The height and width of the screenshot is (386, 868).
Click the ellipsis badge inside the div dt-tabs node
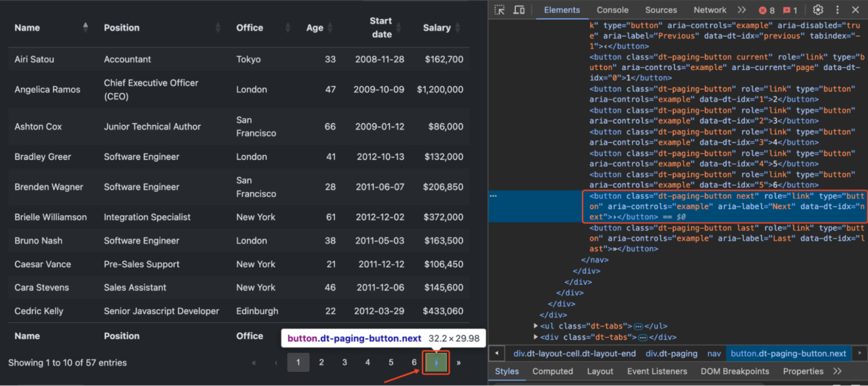click(x=642, y=337)
